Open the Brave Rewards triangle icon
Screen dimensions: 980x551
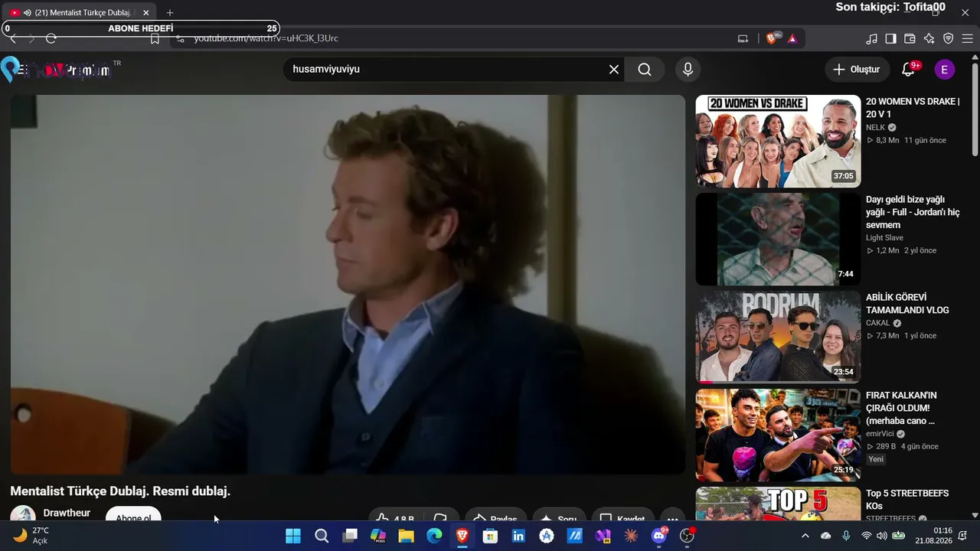792,38
